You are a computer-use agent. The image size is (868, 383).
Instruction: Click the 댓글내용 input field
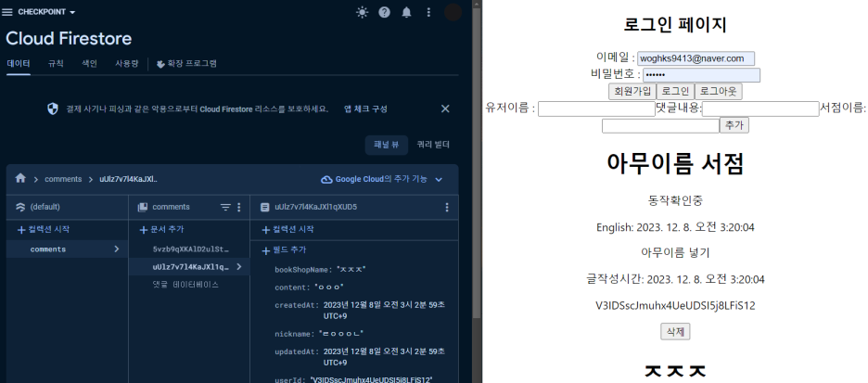point(760,109)
